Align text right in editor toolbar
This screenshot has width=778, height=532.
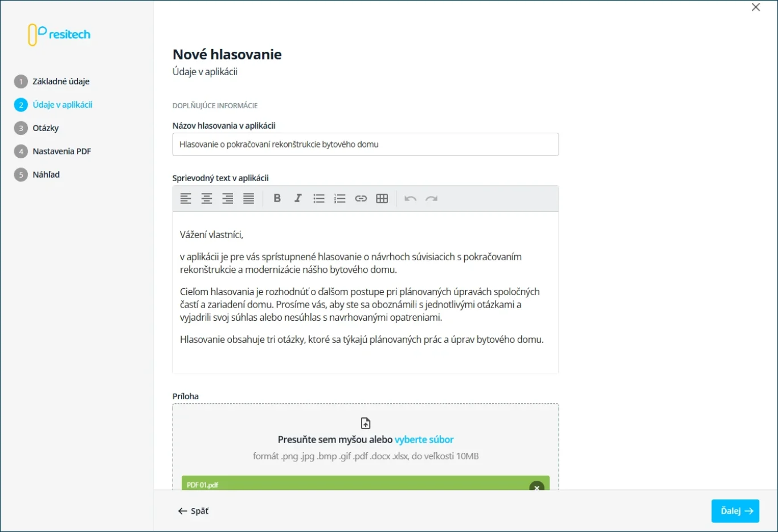click(x=228, y=198)
